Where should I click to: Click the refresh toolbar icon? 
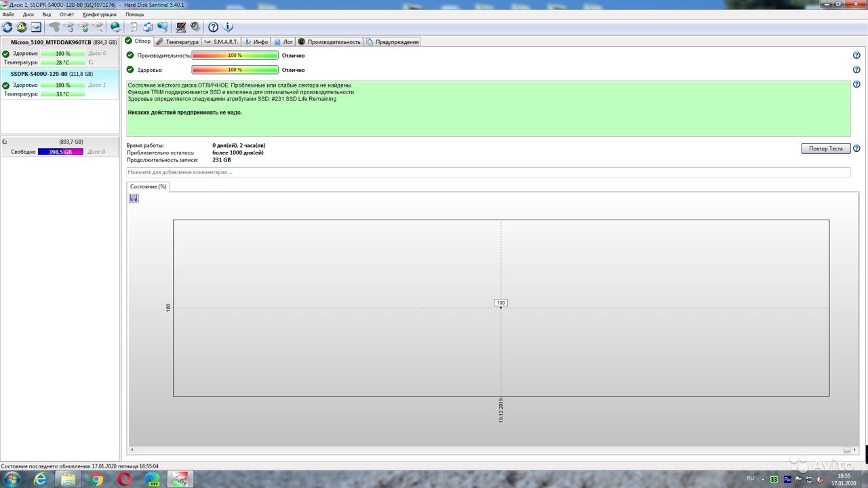pyautogui.click(x=7, y=27)
